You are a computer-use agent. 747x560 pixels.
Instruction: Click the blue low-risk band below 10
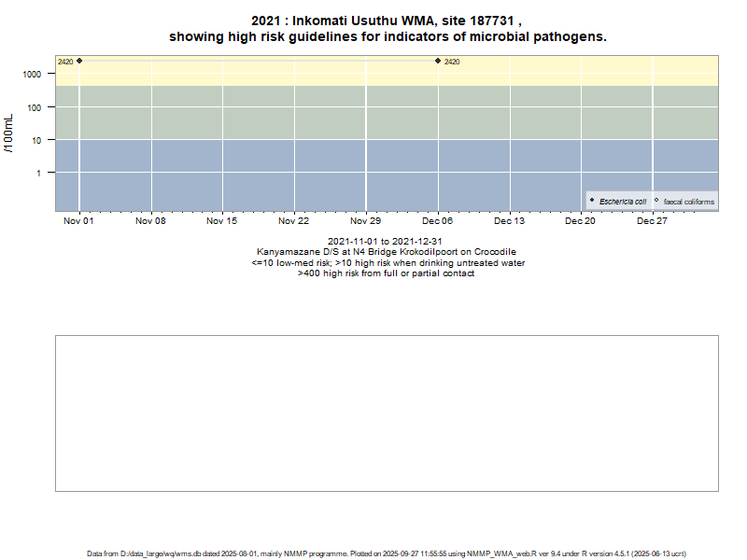(x=280, y=177)
